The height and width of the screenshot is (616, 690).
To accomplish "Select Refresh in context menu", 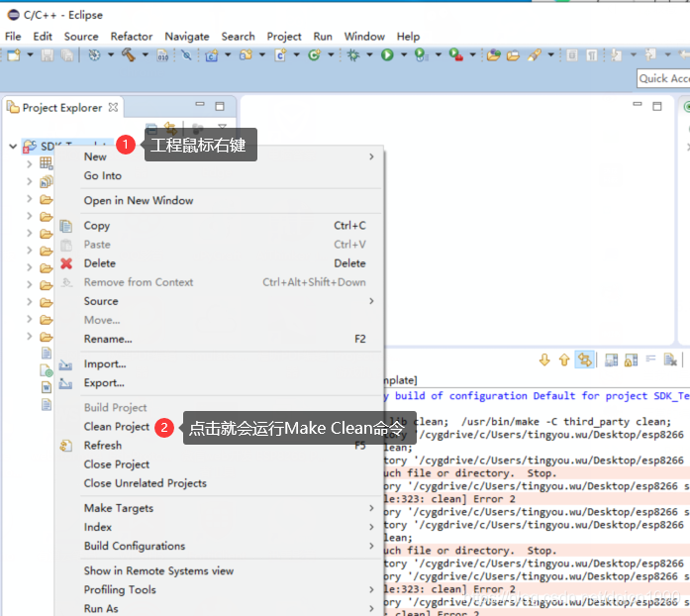I will (103, 446).
